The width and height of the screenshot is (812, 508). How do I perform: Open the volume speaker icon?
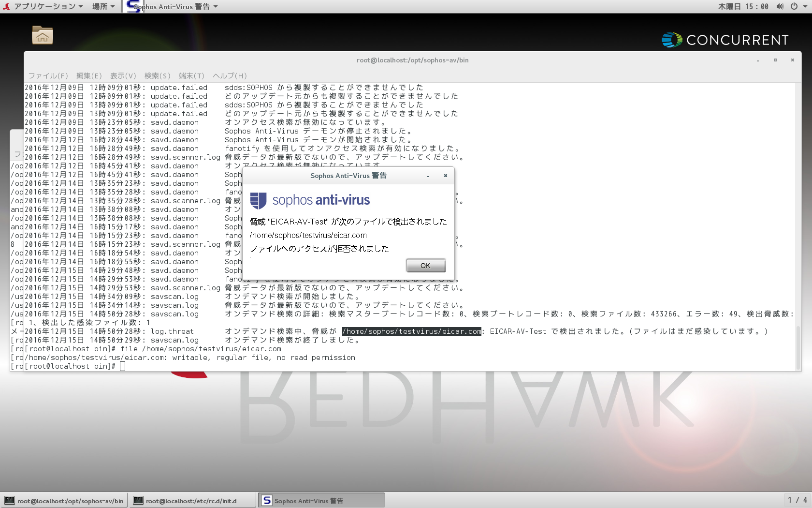coord(780,6)
